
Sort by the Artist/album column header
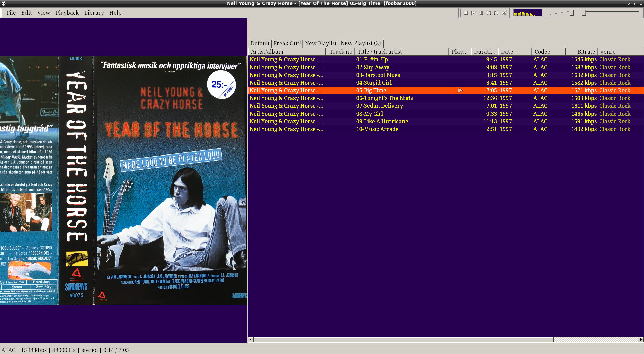(287, 52)
